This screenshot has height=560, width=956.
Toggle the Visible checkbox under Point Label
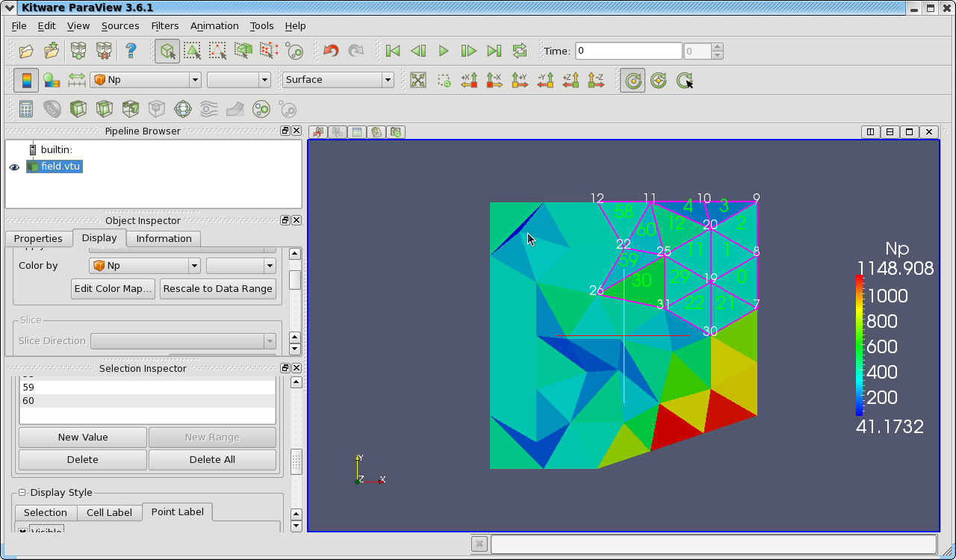tap(23, 531)
